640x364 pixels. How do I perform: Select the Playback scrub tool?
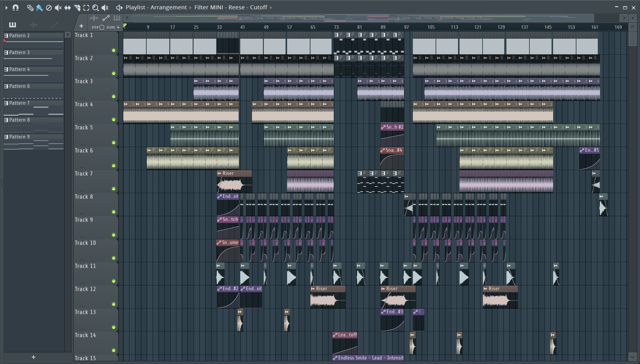(105, 8)
